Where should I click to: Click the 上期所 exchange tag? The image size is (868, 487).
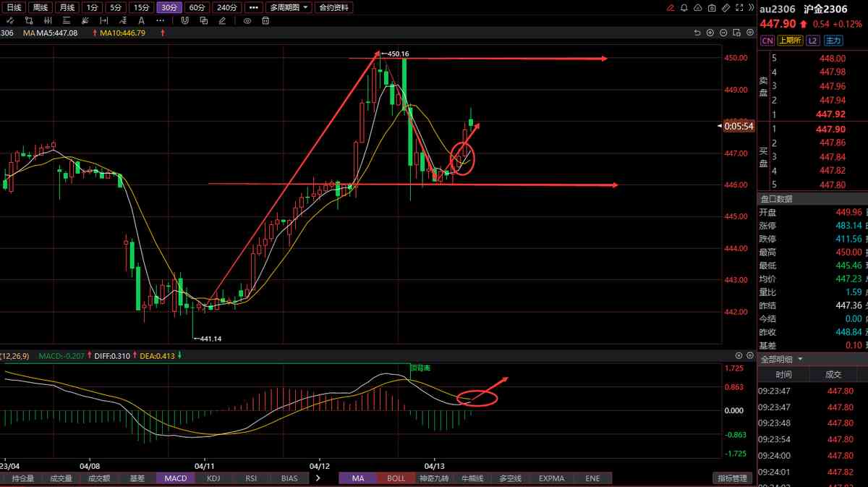point(790,41)
